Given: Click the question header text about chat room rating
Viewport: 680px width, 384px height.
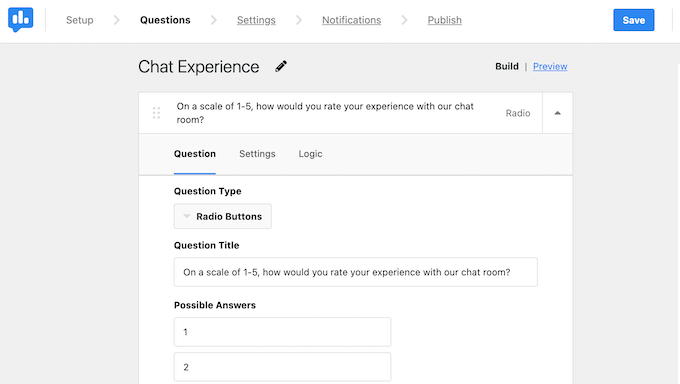Looking at the screenshot, I should pyautogui.click(x=325, y=113).
